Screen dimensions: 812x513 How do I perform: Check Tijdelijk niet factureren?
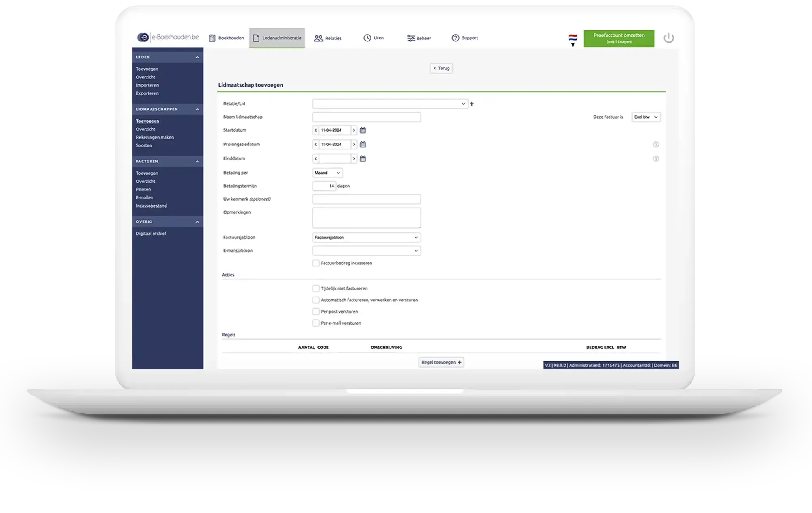pos(316,288)
